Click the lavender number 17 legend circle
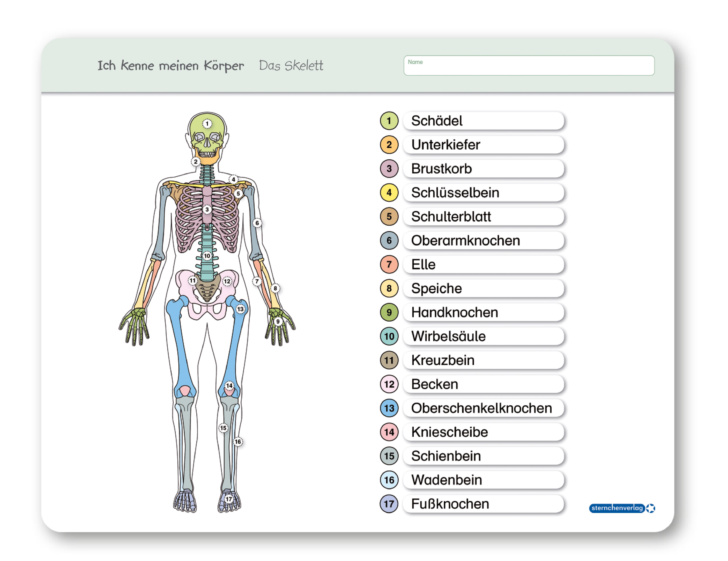The width and height of the screenshot is (728, 561). (x=389, y=504)
